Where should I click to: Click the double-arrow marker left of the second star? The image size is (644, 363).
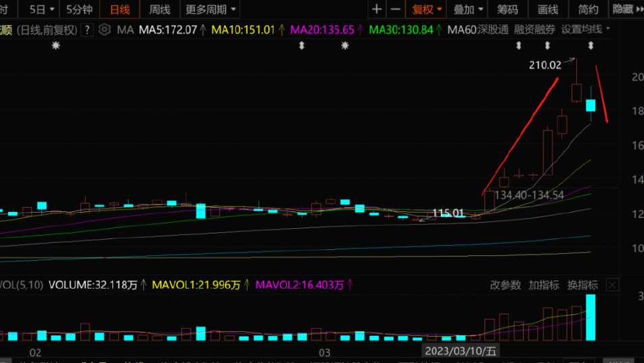pos(302,45)
